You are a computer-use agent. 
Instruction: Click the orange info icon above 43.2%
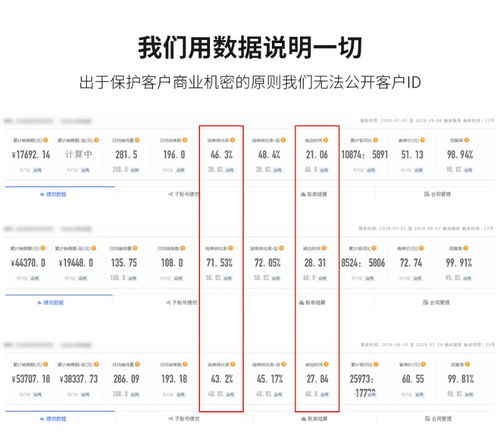pos(233,364)
